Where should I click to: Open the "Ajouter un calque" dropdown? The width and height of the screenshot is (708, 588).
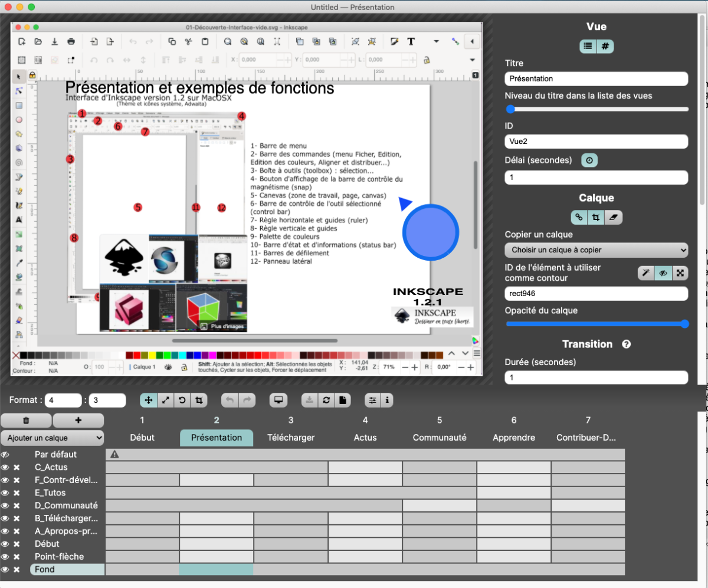pyautogui.click(x=53, y=438)
